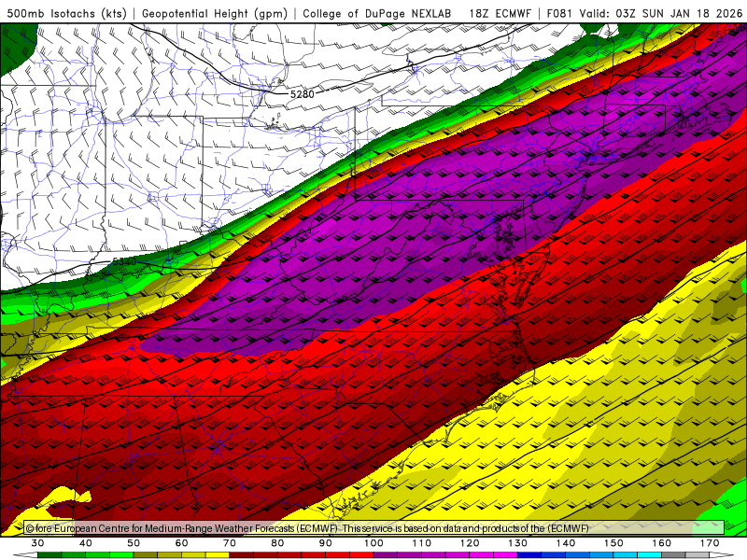The image size is (747, 560).
Task: Click the 140 value on the color scale
Action: pyautogui.click(x=566, y=543)
